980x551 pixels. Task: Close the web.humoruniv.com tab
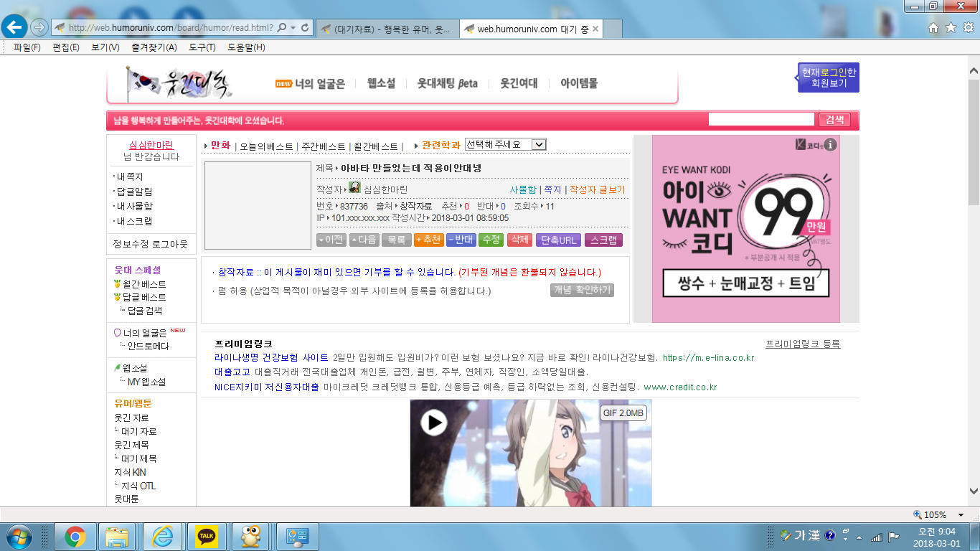pos(595,29)
